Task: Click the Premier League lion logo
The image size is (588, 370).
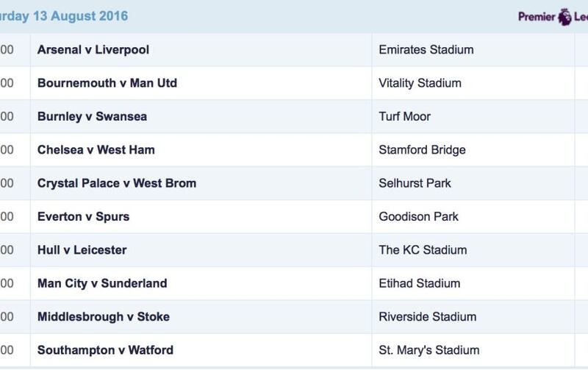Action: click(x=564, y=17)
